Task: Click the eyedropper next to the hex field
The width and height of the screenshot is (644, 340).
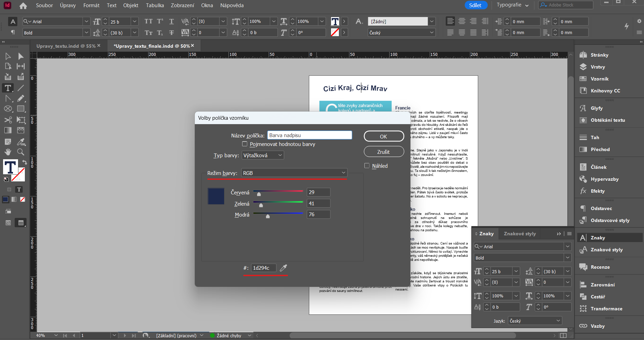Action: (x=283, y=268)
